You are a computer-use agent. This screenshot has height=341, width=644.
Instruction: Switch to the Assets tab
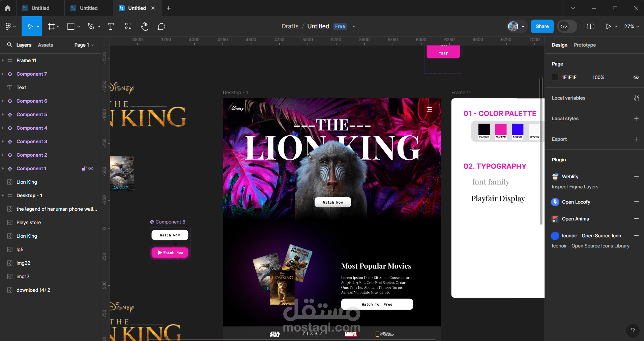click(46, 45)
